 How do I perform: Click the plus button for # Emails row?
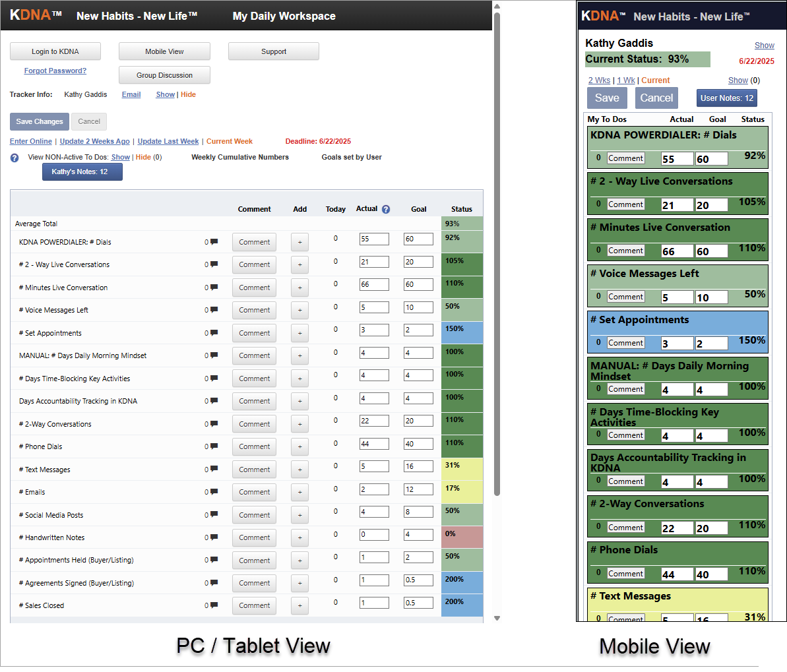299,492
